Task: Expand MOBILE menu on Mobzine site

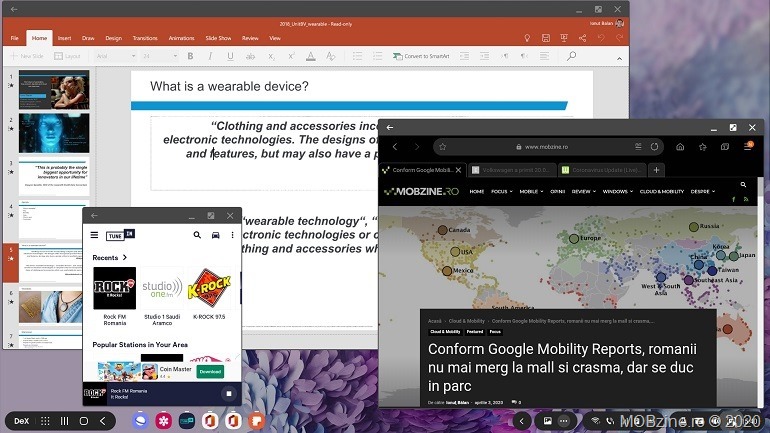Action: click(531, 191)
